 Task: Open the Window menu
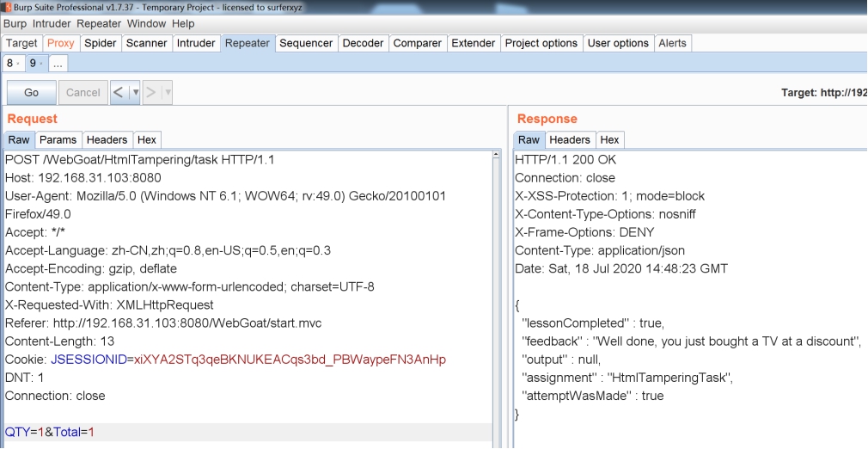[x=146, y=24]
